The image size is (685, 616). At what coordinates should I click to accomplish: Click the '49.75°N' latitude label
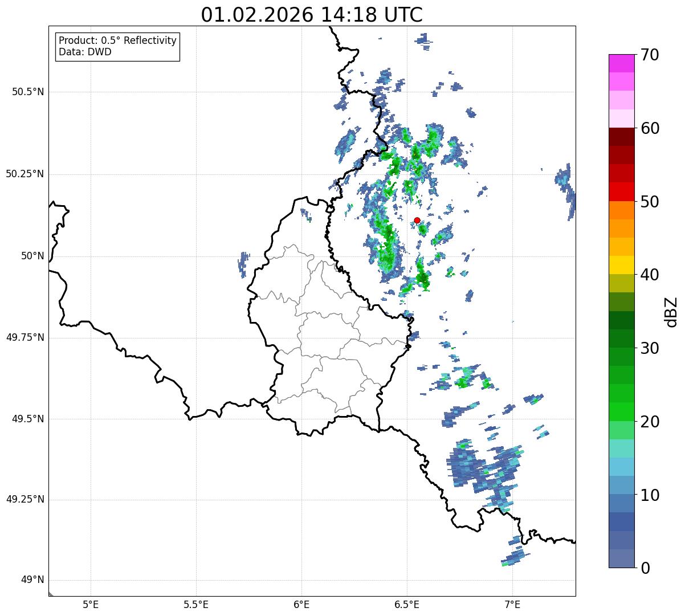pyautogui.click(x=25, y=337)
